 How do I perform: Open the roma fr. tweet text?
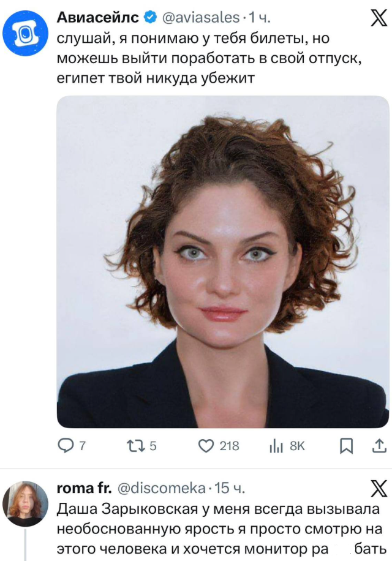tap(221, 528)
